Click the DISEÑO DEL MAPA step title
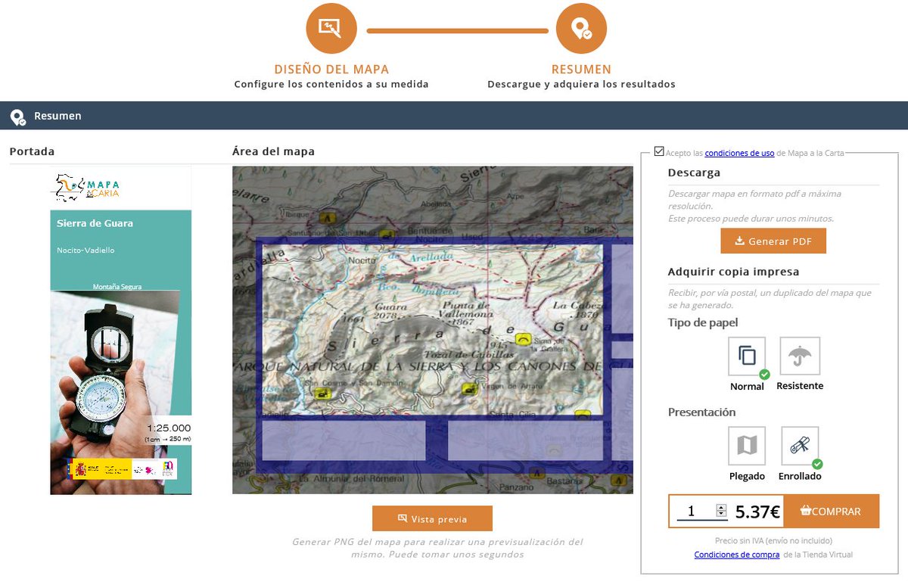This screenshot has width=908, height=588. pyautogui.click(x=331, y=70)
